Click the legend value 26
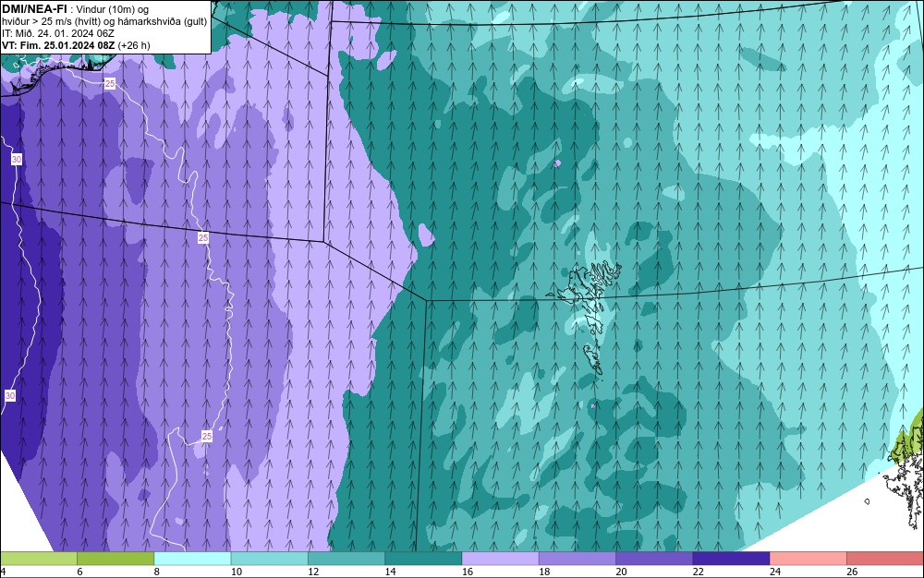Viewport: 924px width, 578px height. 852,572
